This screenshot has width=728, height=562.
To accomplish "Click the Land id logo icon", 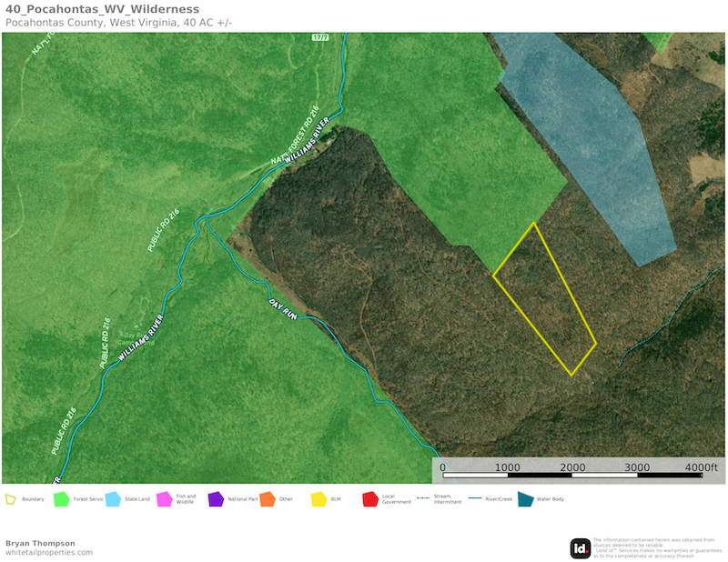I will click(x=580, y=547).
